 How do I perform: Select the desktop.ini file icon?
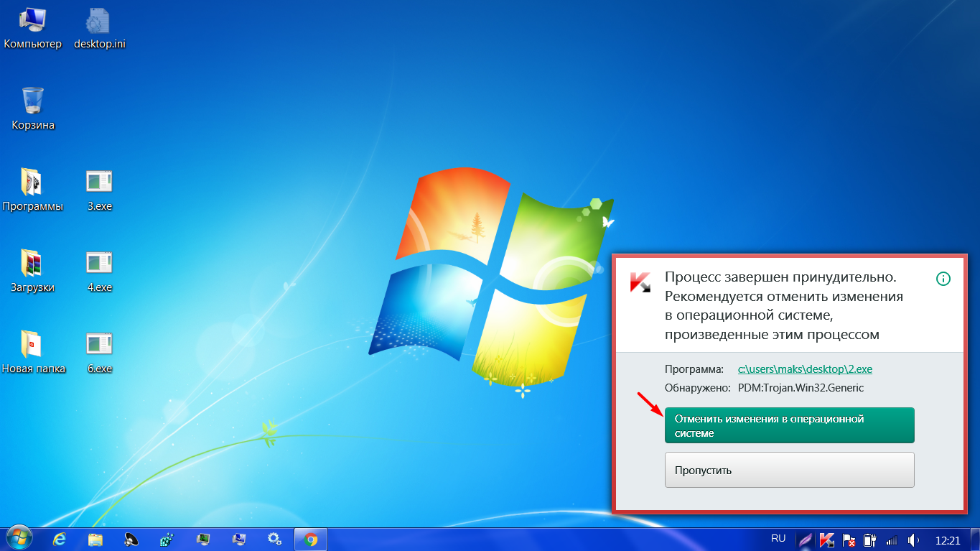100,29
